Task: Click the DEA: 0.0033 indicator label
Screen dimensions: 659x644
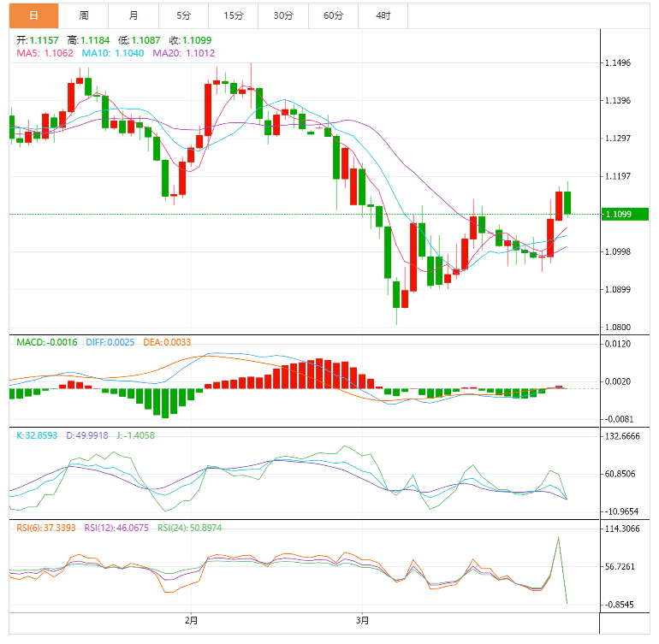Action: (x=167, y=342)
